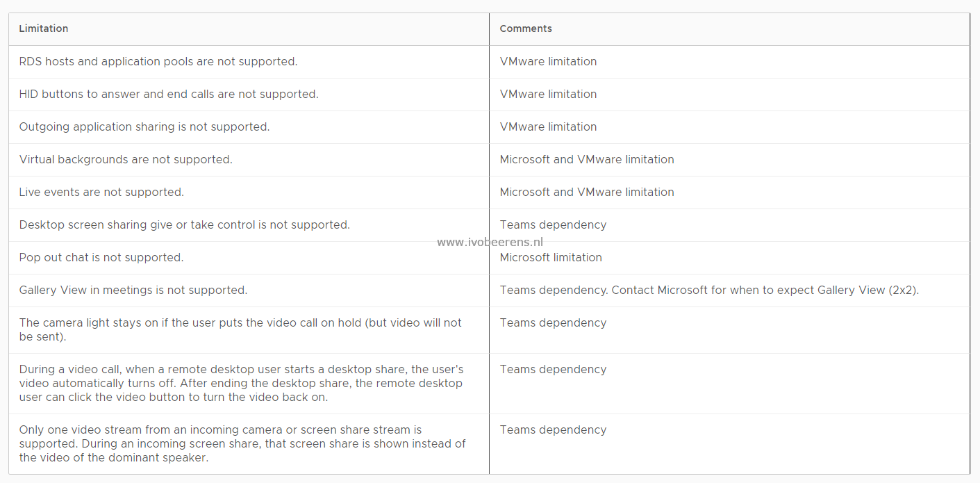Click Desktop screen sharing give or take control row

pos(489,225)
